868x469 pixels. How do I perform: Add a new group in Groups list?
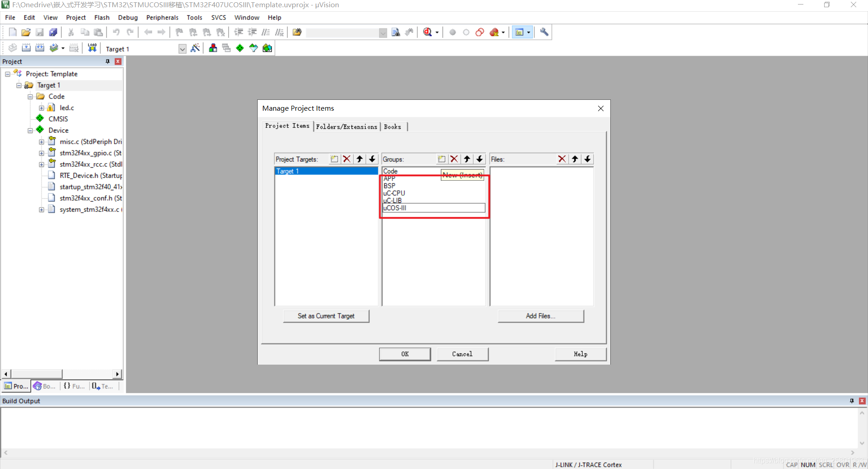[x=442, y=159]
